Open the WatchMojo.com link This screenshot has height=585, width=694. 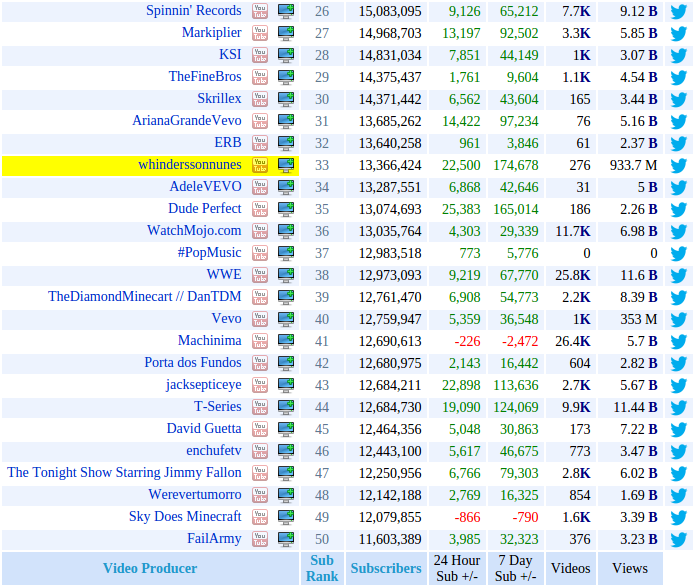[194, 231]
